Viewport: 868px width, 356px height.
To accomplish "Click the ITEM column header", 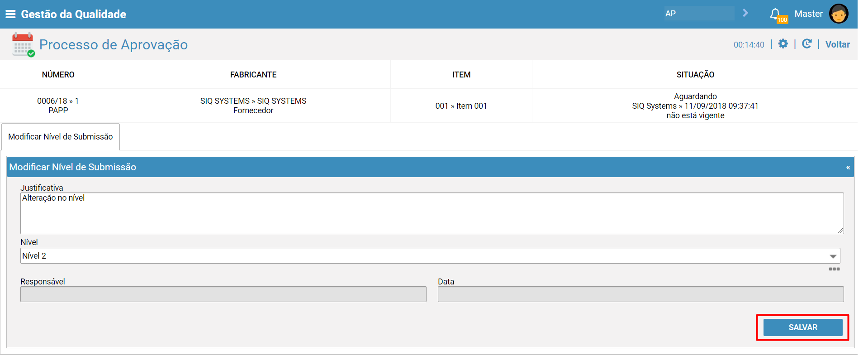I will [x=461, y=75].
